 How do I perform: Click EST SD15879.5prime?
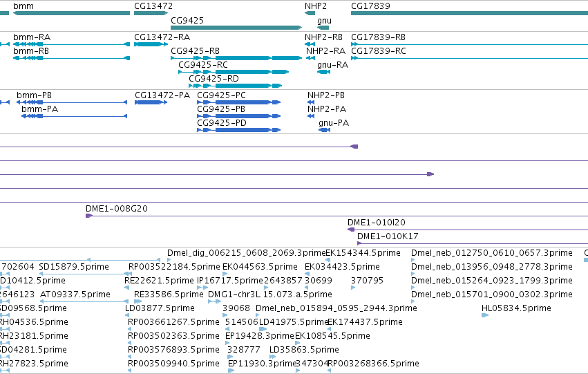tap(74, 267)
